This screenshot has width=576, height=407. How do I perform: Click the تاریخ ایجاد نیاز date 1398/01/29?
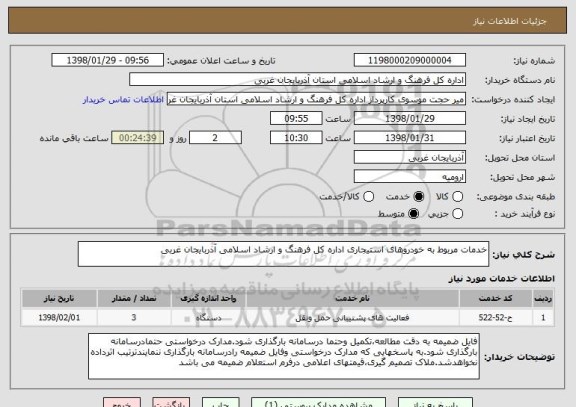pos(410,119)
